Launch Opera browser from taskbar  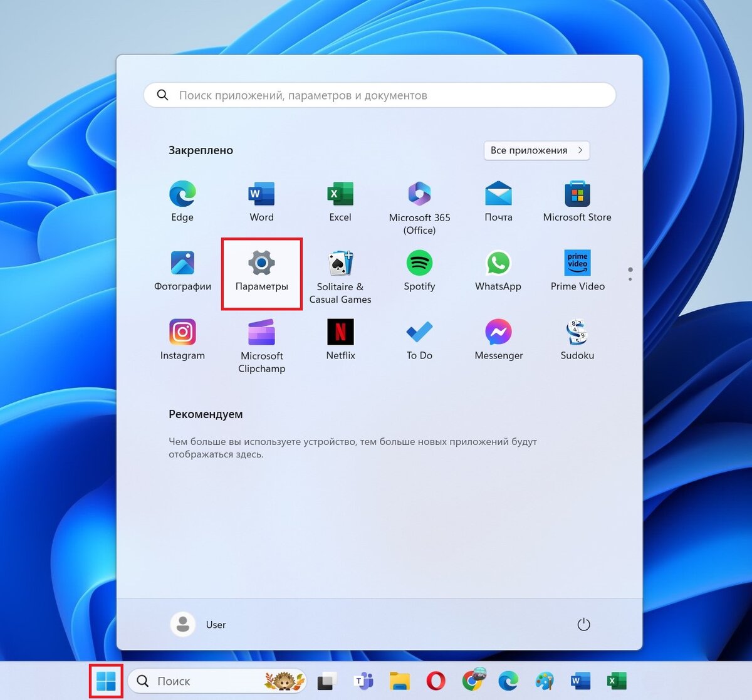[436, 681]
